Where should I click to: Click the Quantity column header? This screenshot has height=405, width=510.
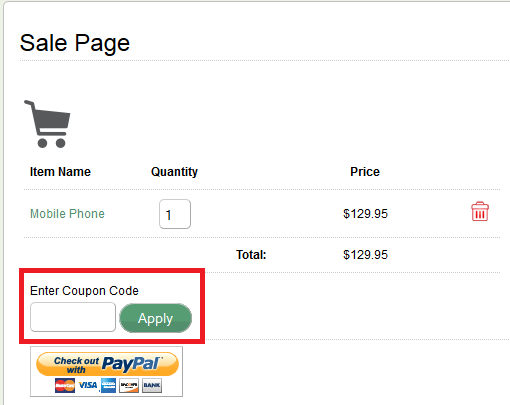tap(174, 172)
